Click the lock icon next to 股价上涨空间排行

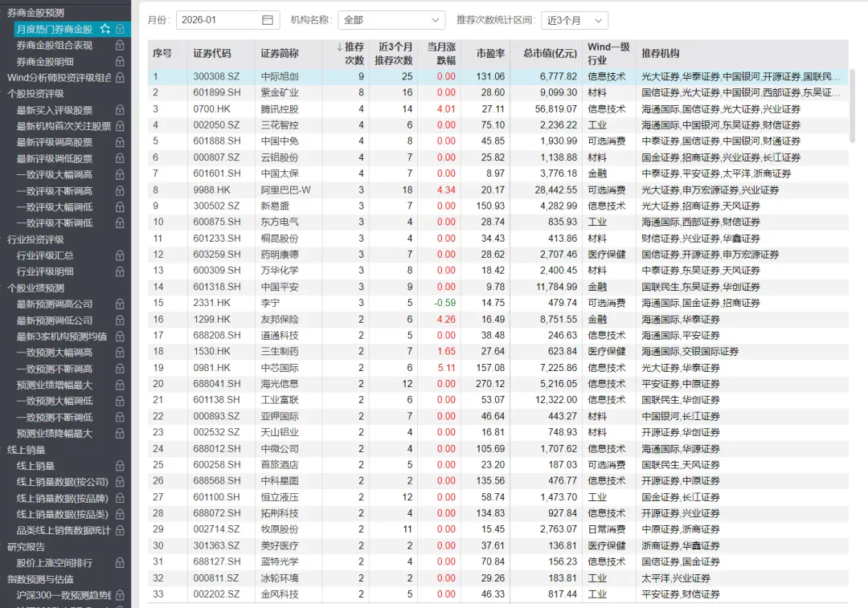tap(120, 563)
